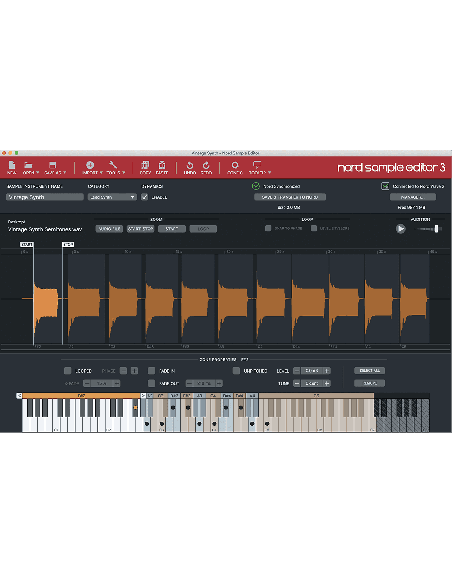This screenshot has height=584, width=452.
Task: Click the rightmost toolbar icon after Config
Action: point(257,165)
